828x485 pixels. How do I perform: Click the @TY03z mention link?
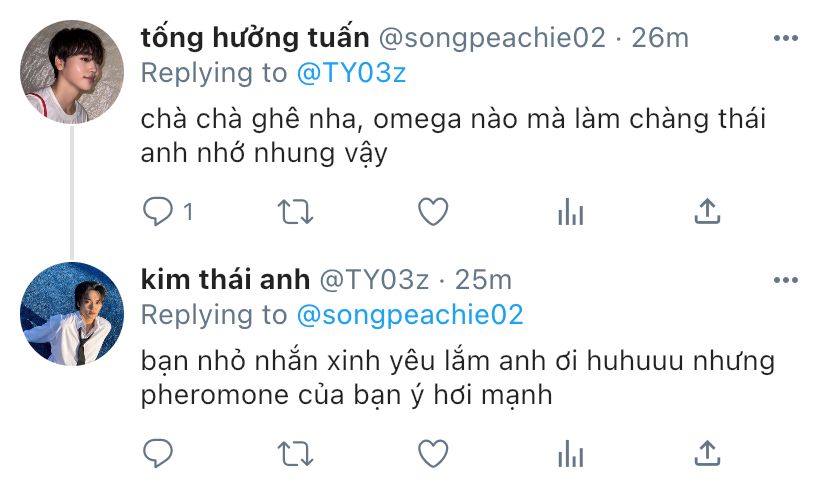point(351,73)
